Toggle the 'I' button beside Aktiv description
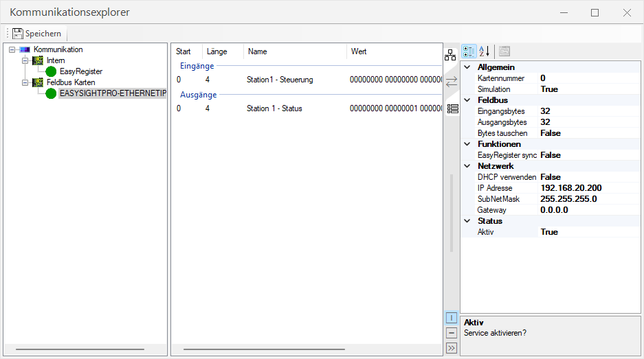The image size is (644, 359). coord(452,318)
